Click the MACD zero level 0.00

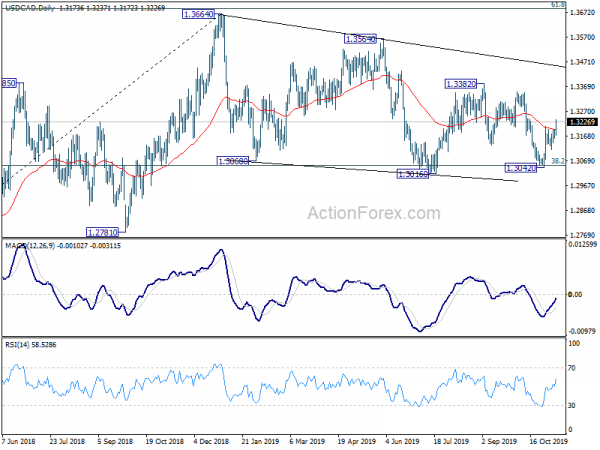click(x=576, y=295)
